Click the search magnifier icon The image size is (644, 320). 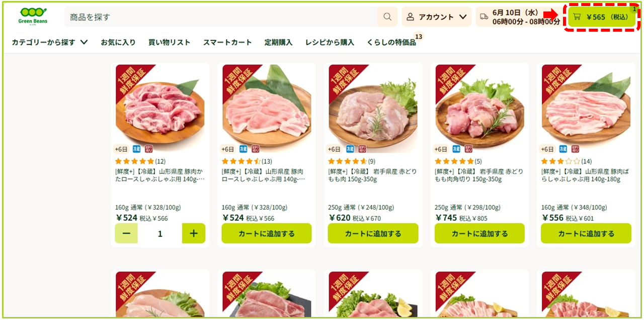click(387, 17)
